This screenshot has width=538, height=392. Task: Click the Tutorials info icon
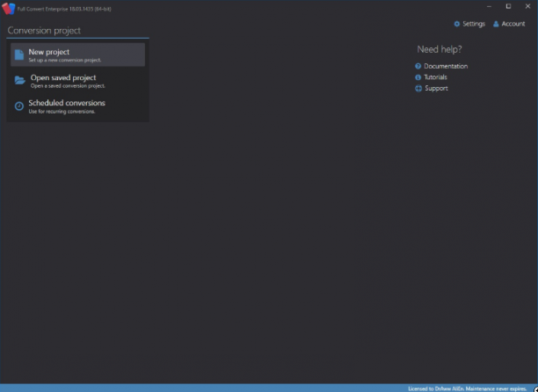[418, 77]
